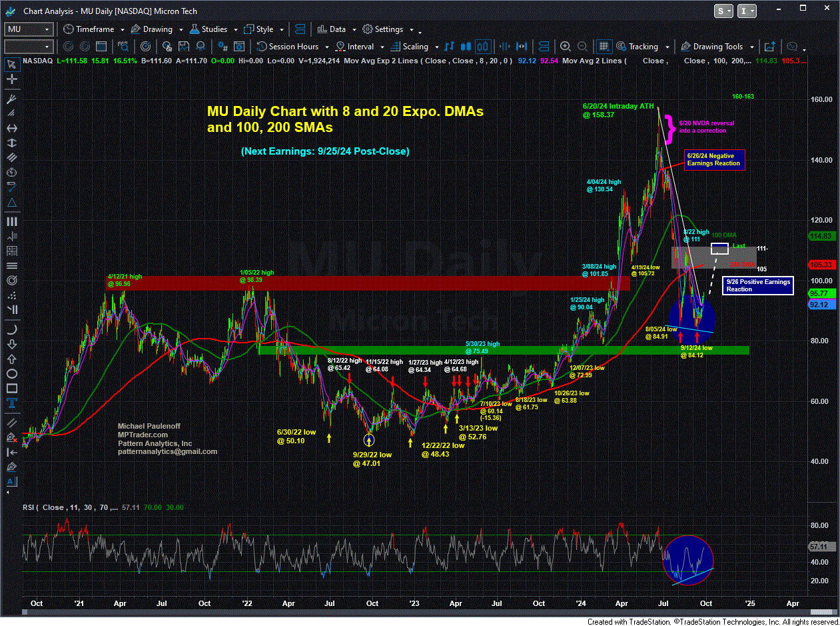Viewport: 840px width, 626px height.
Task: Select the ellipse drawing tool
Action: [x=11, y=373]
